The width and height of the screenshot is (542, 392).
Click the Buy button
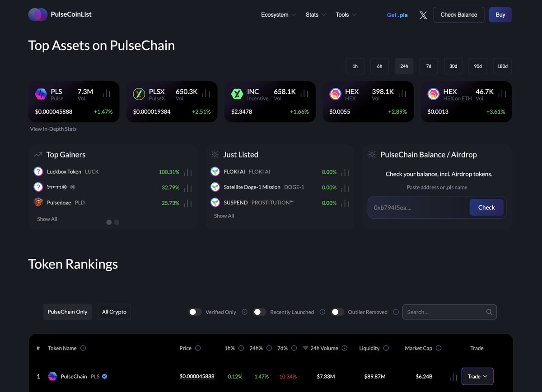click(500, 15)
